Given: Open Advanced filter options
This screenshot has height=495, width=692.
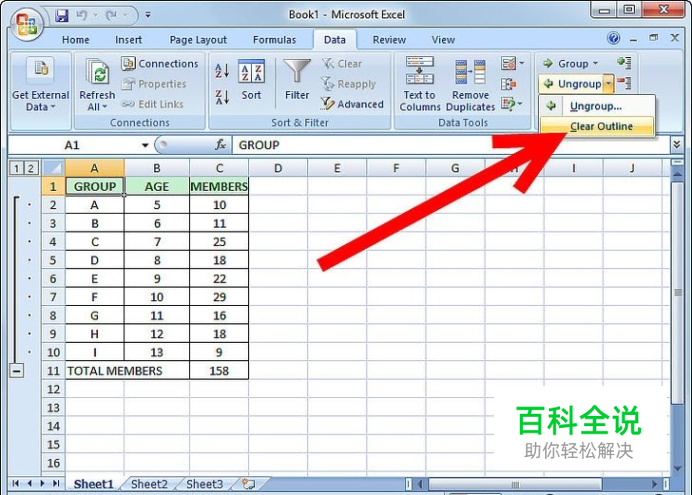Looking at the screenshot, I should pyautogui.click(x=352, y=104).
